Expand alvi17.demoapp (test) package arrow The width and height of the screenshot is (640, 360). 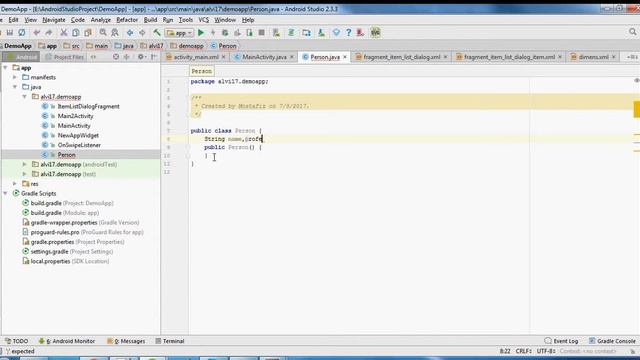tap(25, 174)
